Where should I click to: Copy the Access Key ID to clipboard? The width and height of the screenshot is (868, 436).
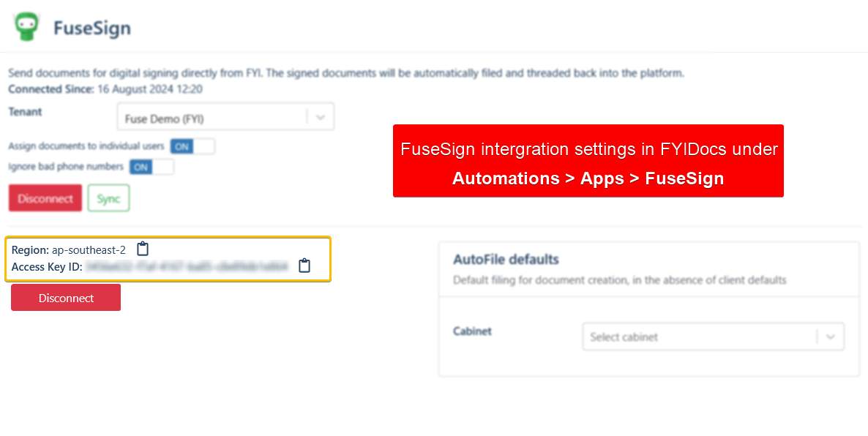304,266
